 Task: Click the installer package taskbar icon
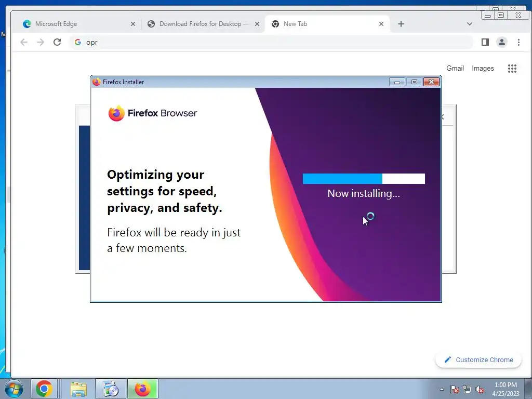pos(111,389)
